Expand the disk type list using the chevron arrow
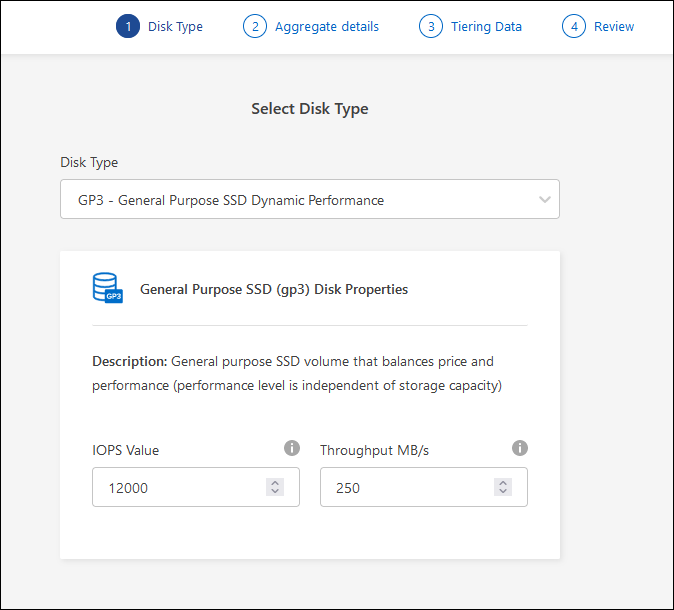Viewport: 674px width, 610px height. [x=544, y=200]
